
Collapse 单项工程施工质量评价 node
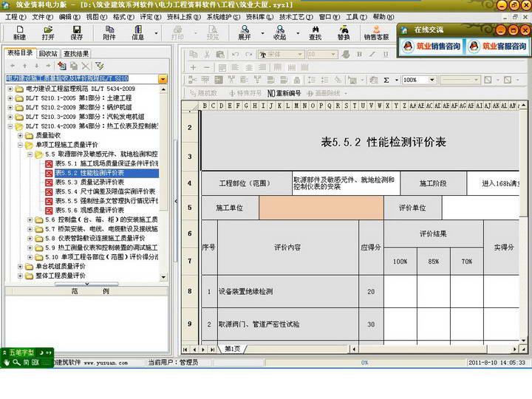(x=20, y=145)
